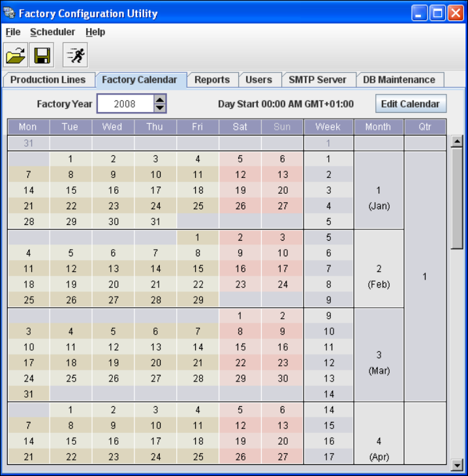Select March 1 in the Sat column

click(x=240, y=316)
